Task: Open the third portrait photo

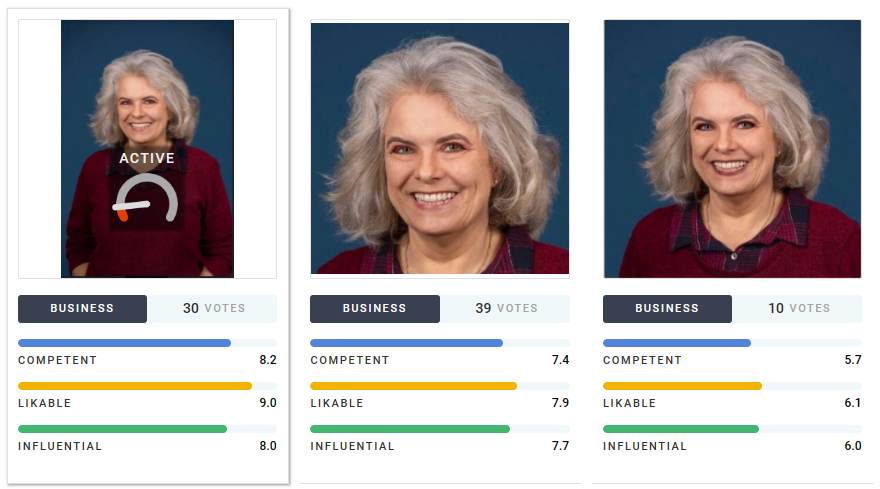Action: pyautogui.click(x=732, y=148)
